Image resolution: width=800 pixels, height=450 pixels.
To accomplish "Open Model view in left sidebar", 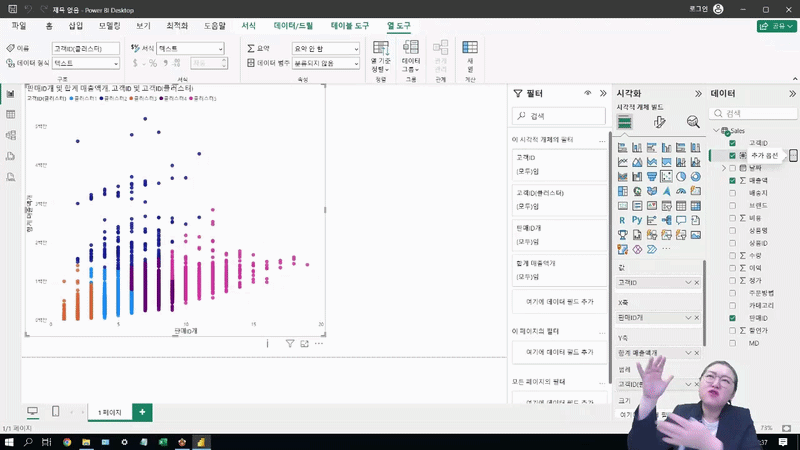I will tap(10, 135).
